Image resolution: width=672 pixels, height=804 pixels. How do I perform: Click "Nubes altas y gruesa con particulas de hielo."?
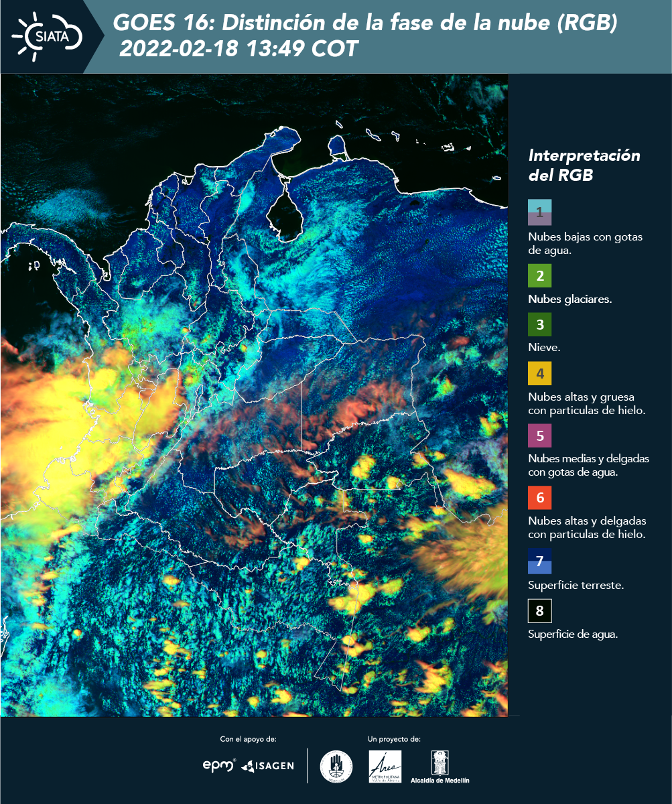(587, 404)
